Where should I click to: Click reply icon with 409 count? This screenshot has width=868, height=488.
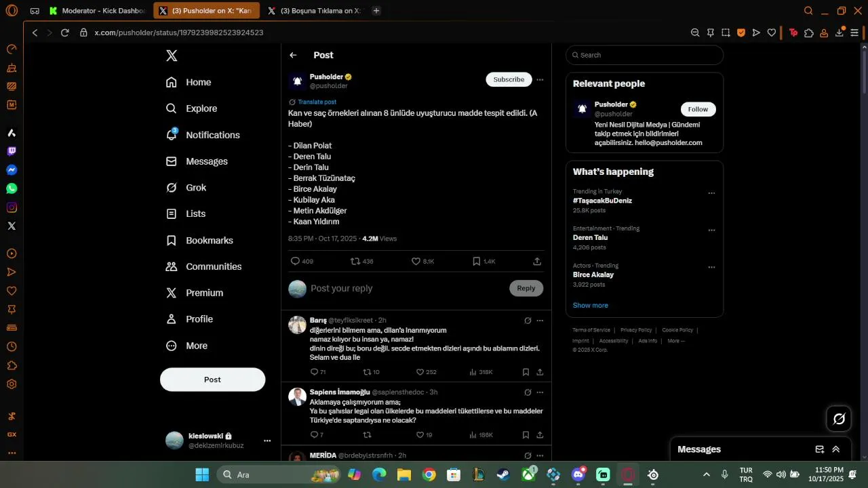[301, 261]
